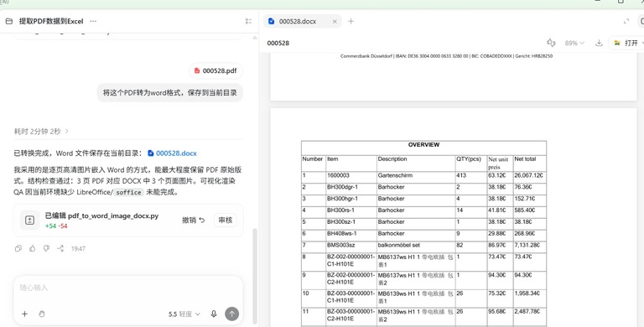Open the 89% zoom dropdown
The image size is (644, 327).
coord(574,43)
